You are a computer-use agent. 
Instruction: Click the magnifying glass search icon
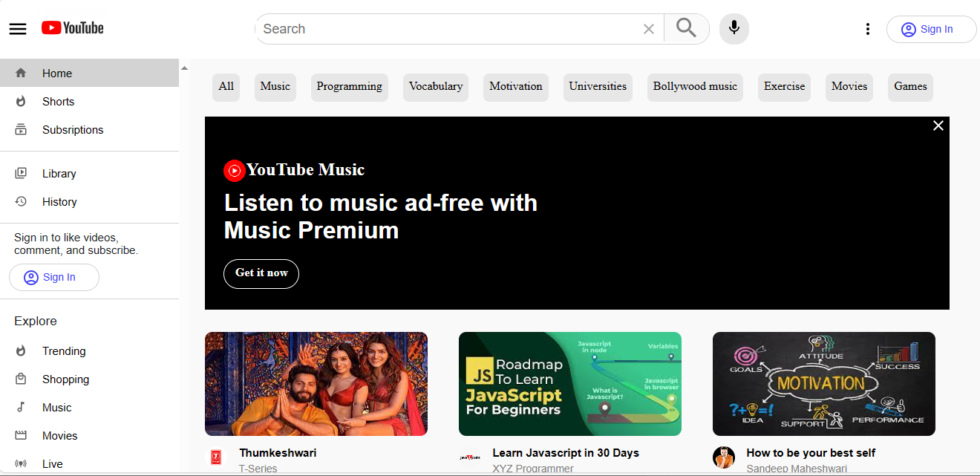click(x=686, y=28)
